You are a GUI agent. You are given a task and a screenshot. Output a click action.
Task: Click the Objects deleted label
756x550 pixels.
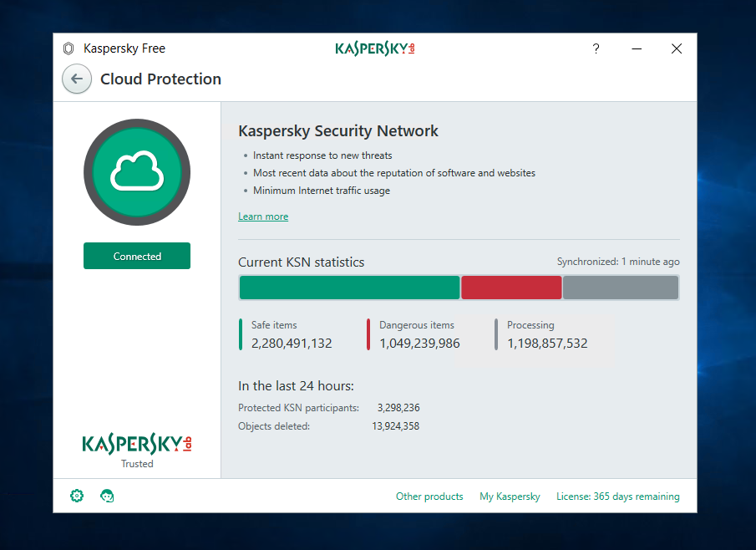pyautogui.click(x=274, y=426)
